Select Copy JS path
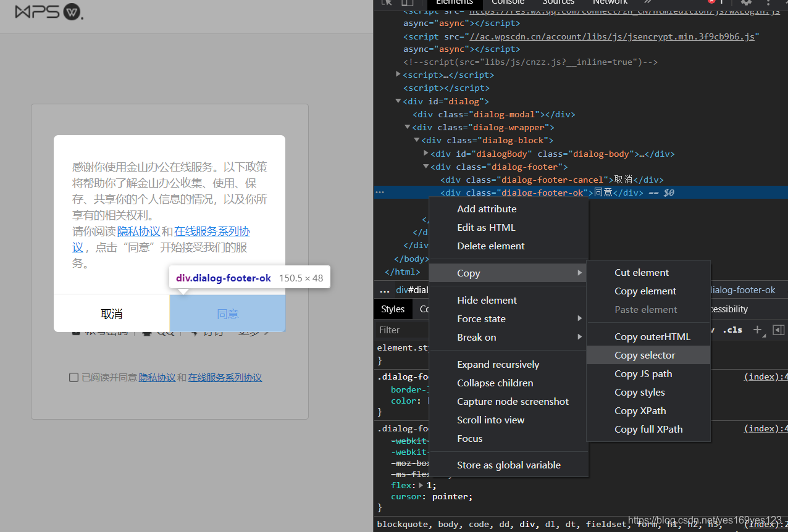Viewport: 788px width, 532px height. pyautogui.click(x=648, y=373)
